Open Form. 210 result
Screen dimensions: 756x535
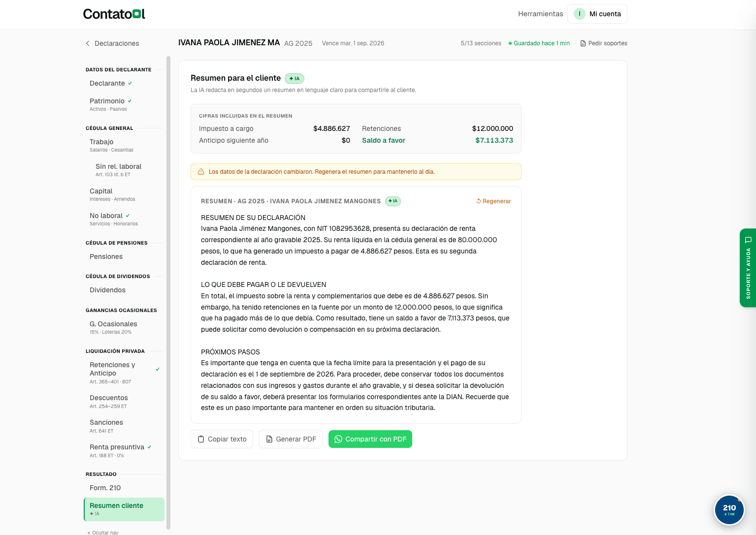pyautogui.click(x=105, y=488)
